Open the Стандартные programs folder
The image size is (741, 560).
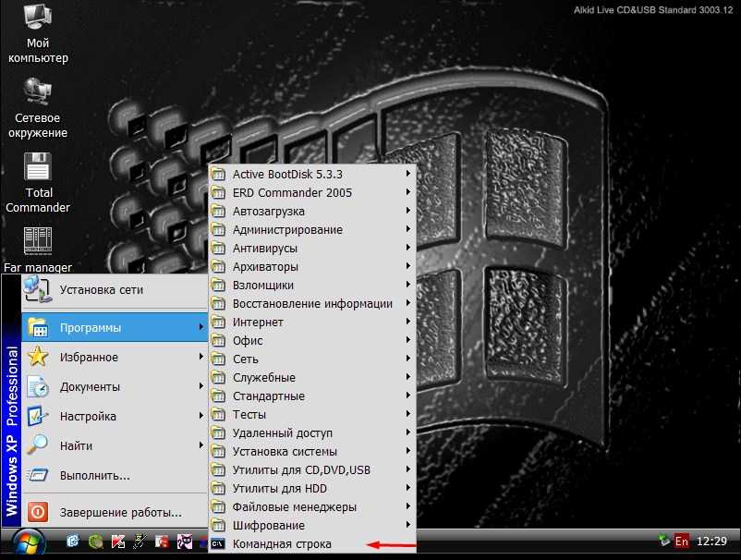point(270,396)
